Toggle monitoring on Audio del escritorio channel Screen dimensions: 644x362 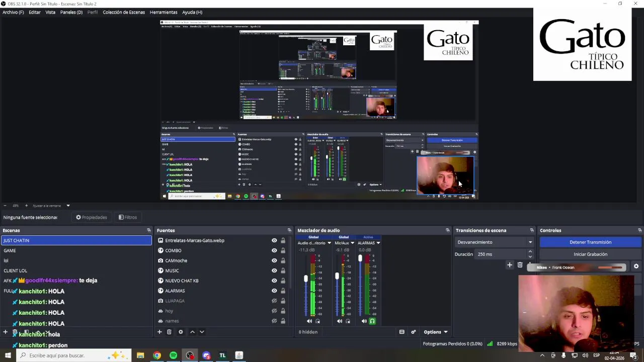(317, 321)
